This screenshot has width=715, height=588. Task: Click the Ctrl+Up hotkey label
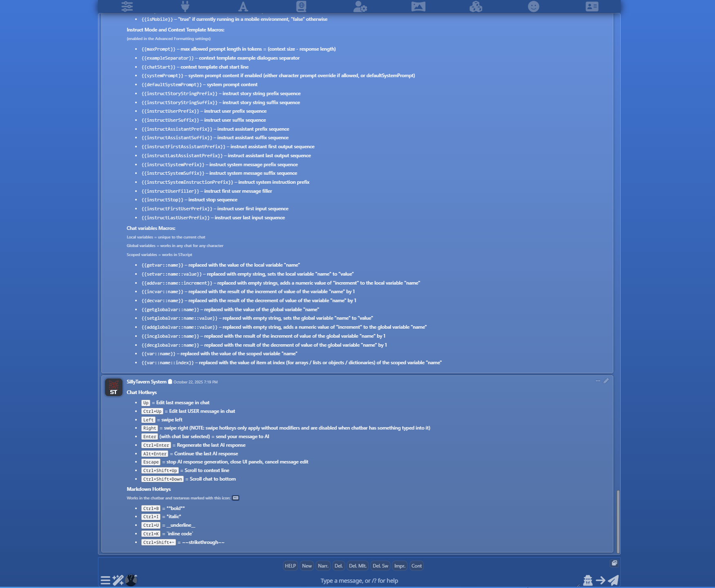(x=152, y=411)
